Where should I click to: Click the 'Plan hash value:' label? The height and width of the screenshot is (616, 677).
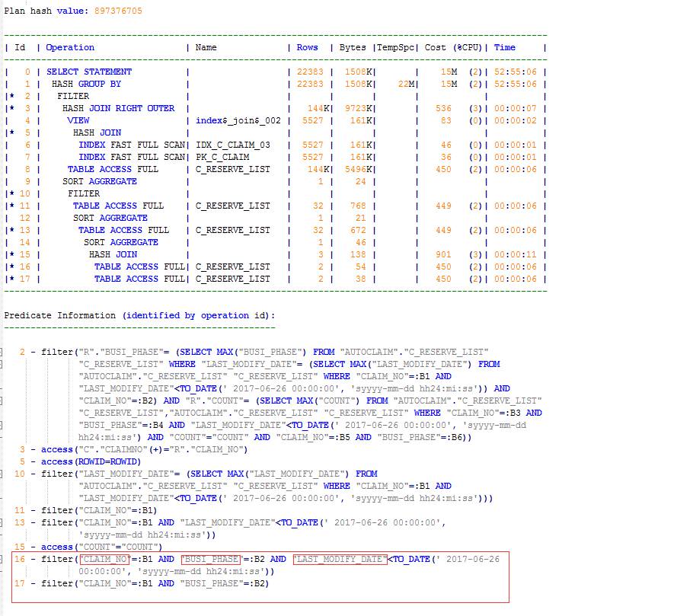(x=46, y=11)
